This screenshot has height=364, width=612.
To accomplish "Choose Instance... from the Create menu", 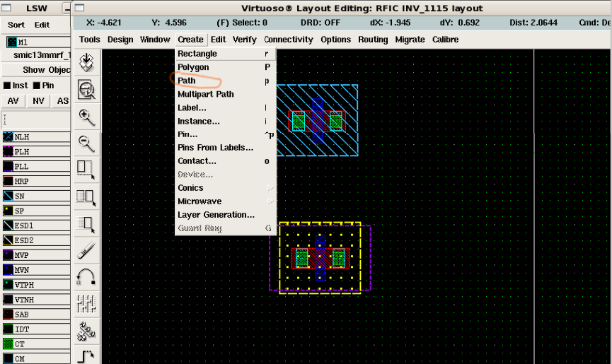I will (x=226, y=121).
